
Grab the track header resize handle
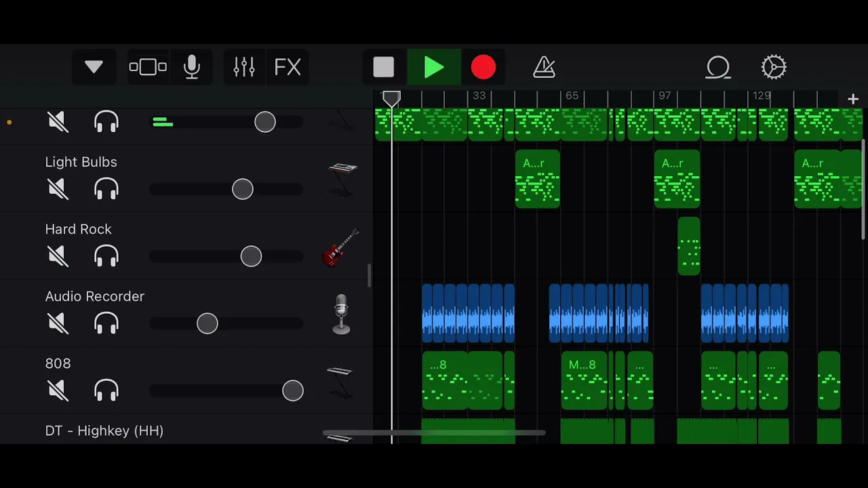click(x=370, y=276)
